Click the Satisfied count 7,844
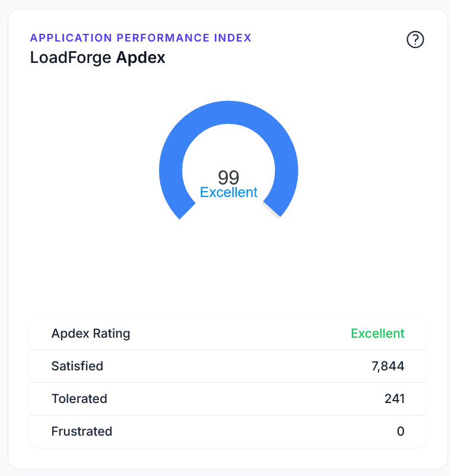Image resolution: width=451 pixels, height=476 pixels. (388, 366)
